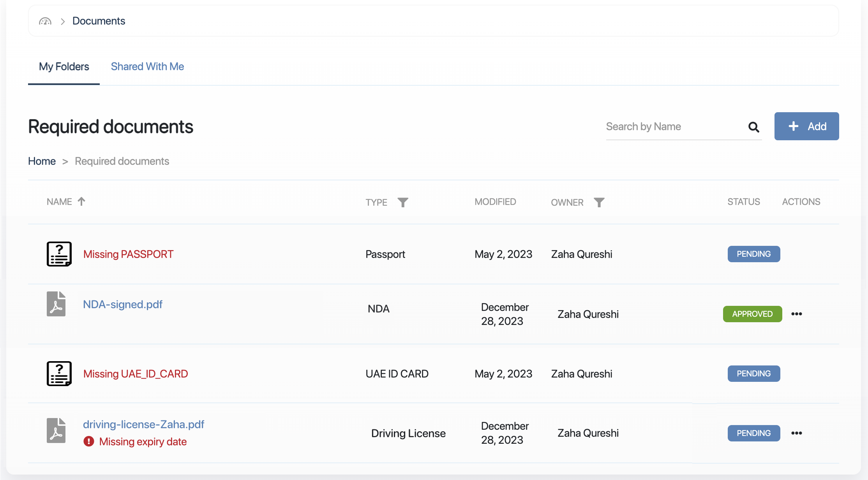Image resolution: width=868 pixels, height=480 pixels.
Task: Open actions menu for driving-license-Zaha.pdf
Action: (796, 433)
